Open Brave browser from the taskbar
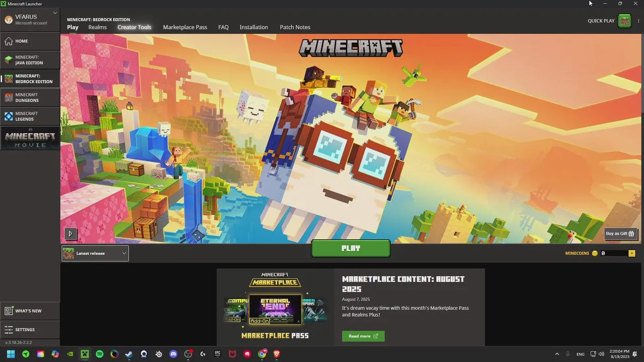 277,354
